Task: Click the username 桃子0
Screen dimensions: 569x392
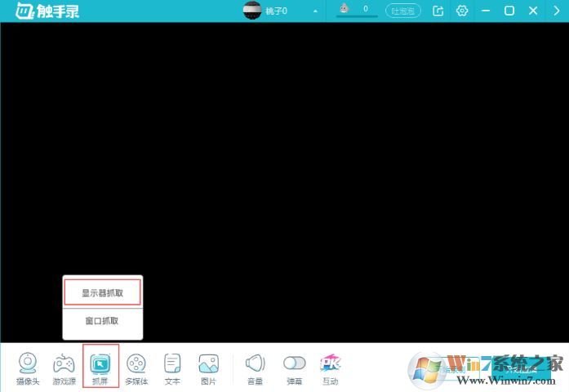Action: pyautogui.click(x=277, y=11)
